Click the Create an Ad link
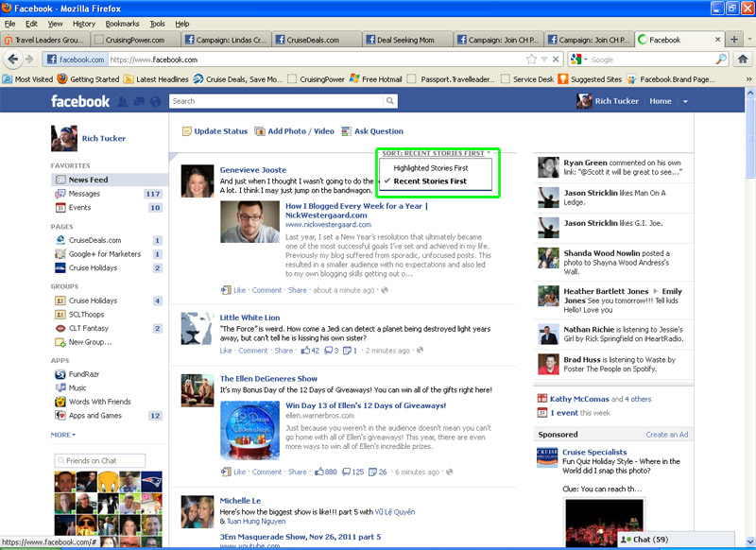Image resolution: width=756 pixels, height=550 pixels. [x=666, y=435]
